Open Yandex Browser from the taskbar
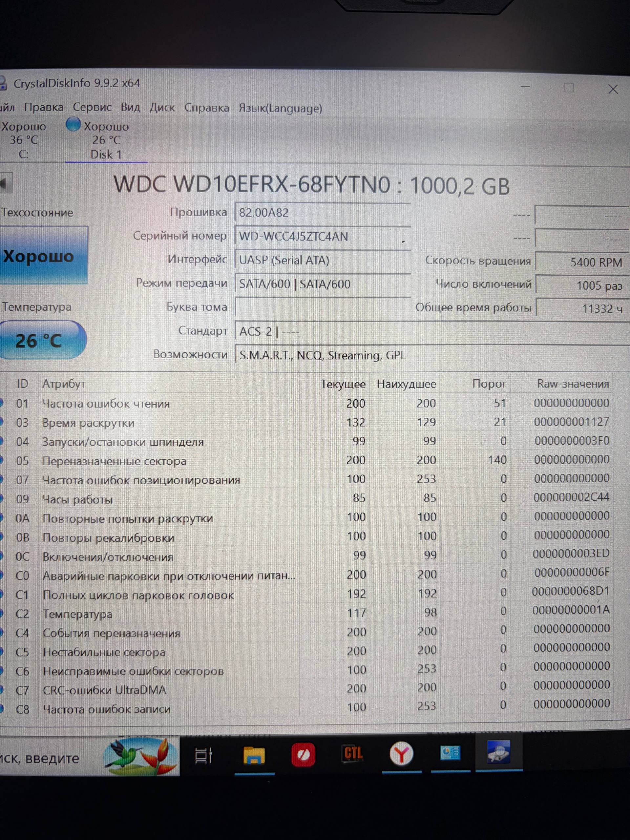 pyautogui.click(x=401, y=753)
